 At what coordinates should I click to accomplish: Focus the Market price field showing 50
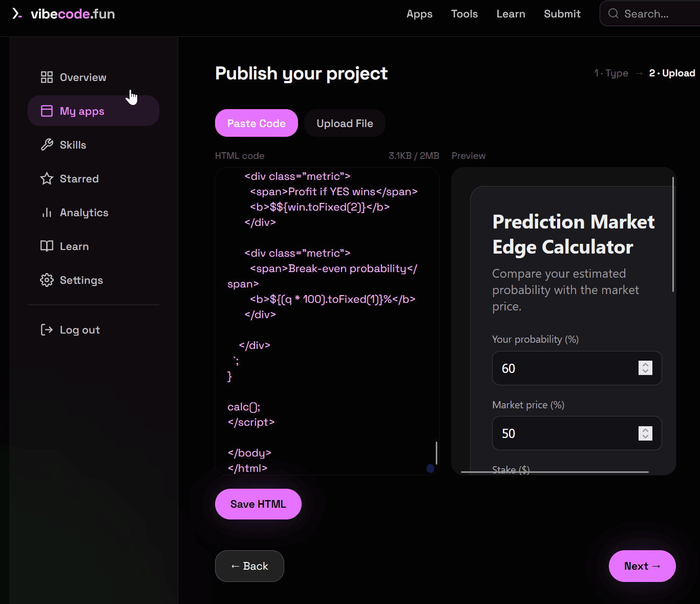point(577,433)
